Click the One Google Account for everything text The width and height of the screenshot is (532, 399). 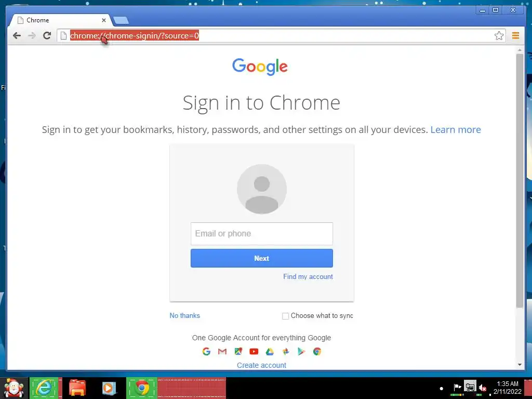261,338
